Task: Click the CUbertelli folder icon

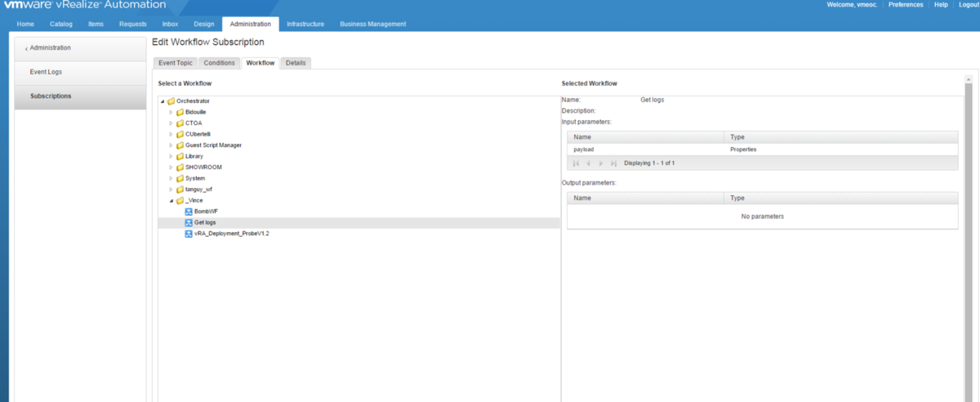Action: coord(180,134)
